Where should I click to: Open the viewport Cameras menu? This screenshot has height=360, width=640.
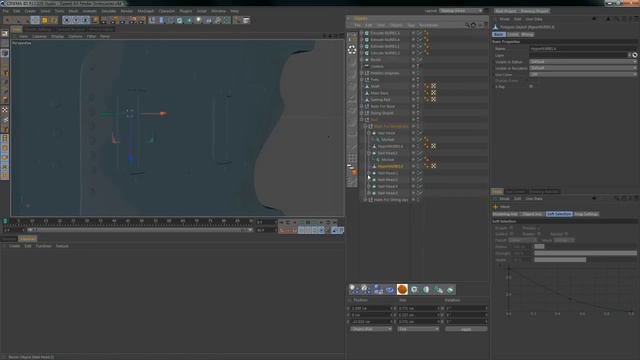pos(39,36)
